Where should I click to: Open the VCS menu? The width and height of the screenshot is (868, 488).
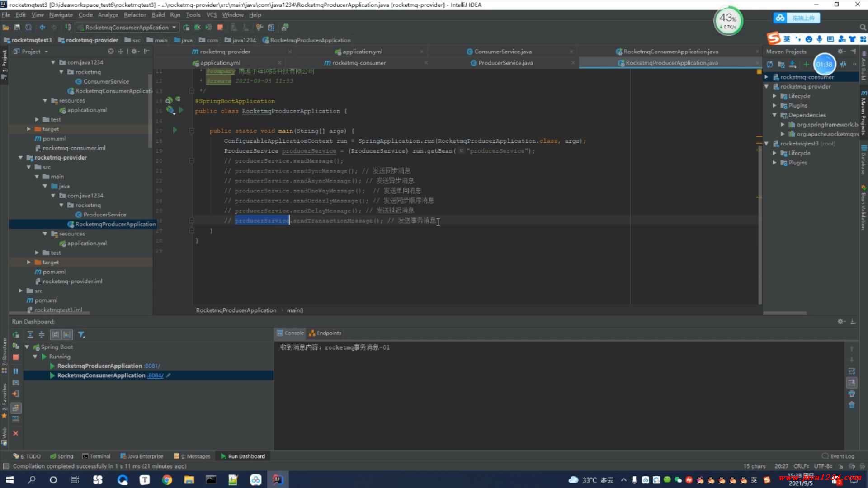[211, 15]
